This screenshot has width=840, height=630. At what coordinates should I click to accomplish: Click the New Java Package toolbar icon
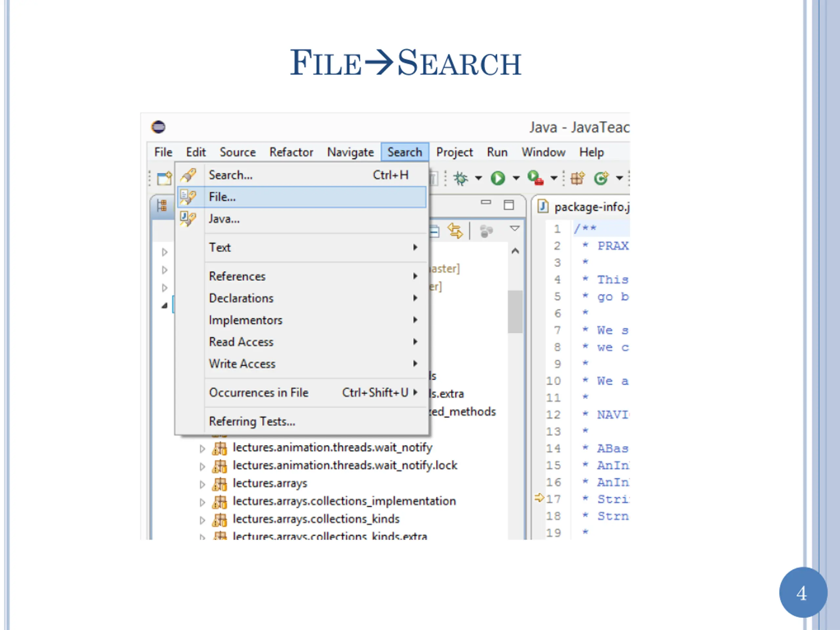coord(577,178)
